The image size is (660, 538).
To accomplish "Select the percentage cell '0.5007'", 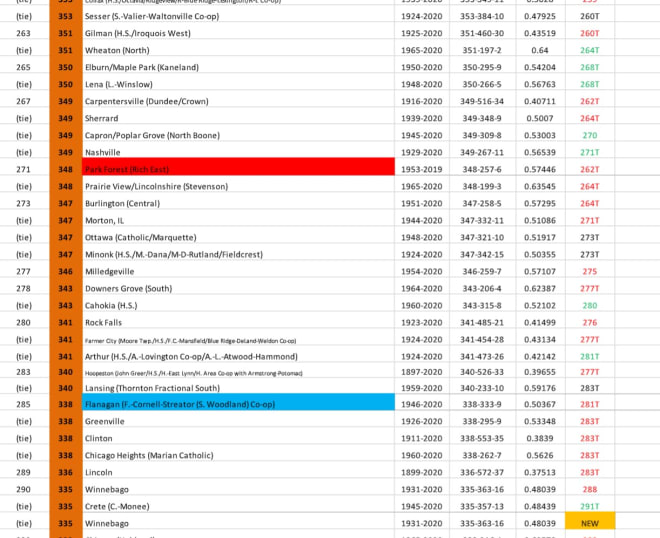I will point(540,119).
